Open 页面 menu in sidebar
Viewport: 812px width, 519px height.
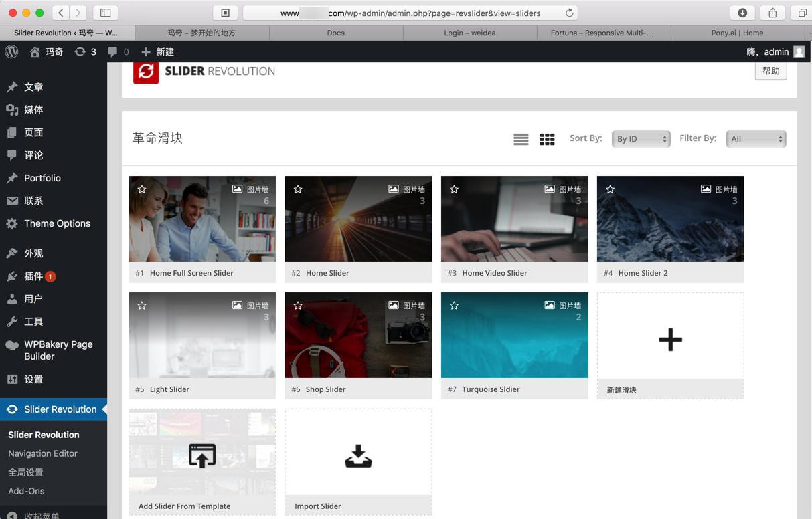[54, 132]
